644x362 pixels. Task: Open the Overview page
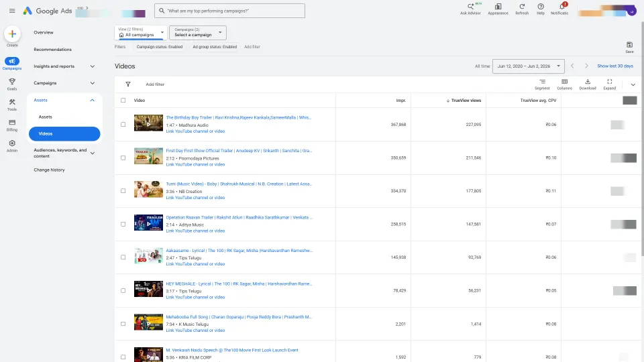tap(44, 32)
